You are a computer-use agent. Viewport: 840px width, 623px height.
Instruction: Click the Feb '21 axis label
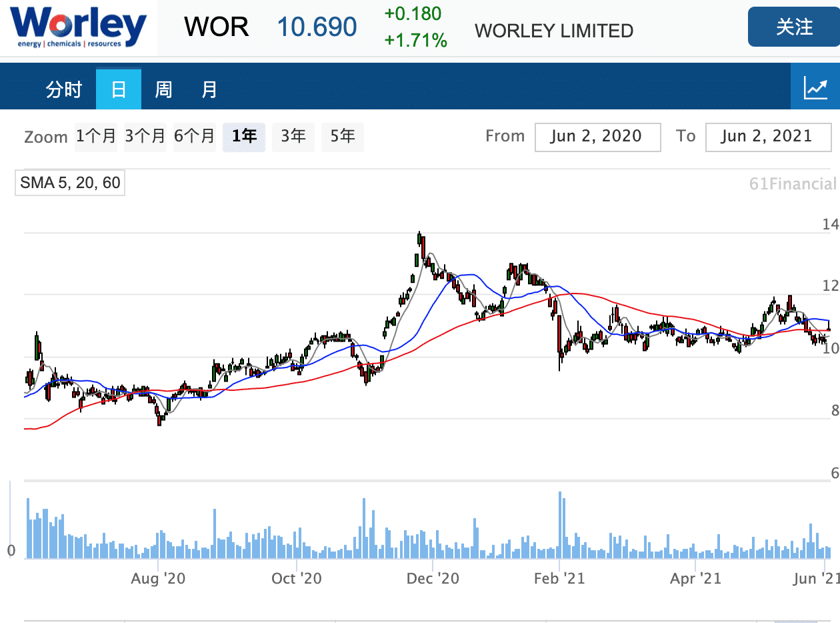[560, 578]
